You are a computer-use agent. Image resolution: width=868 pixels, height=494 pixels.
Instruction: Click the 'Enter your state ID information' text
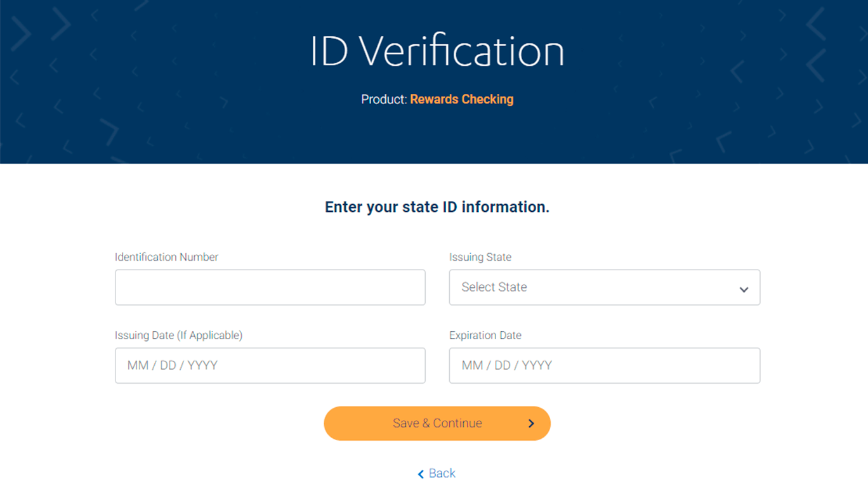tap(437, 207)
